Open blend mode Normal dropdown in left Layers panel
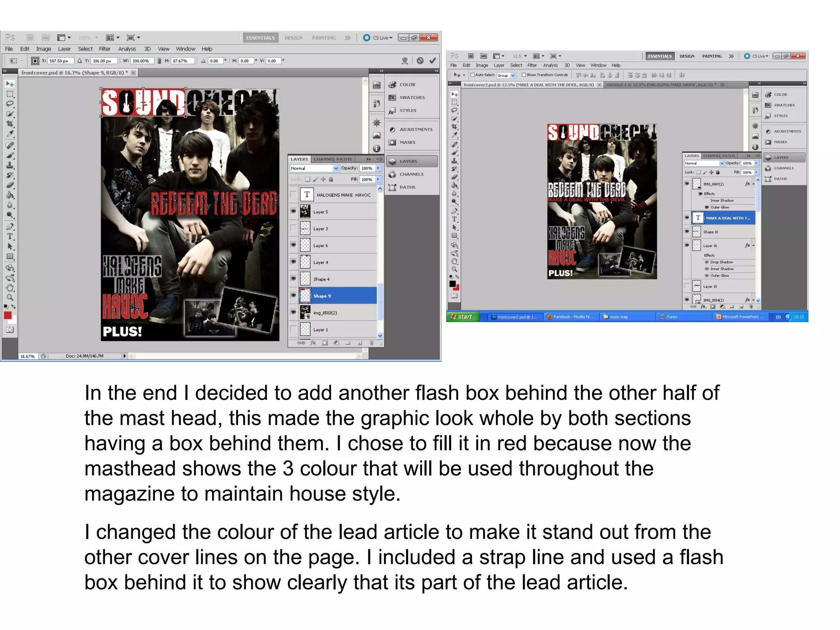 coord(315,168)
